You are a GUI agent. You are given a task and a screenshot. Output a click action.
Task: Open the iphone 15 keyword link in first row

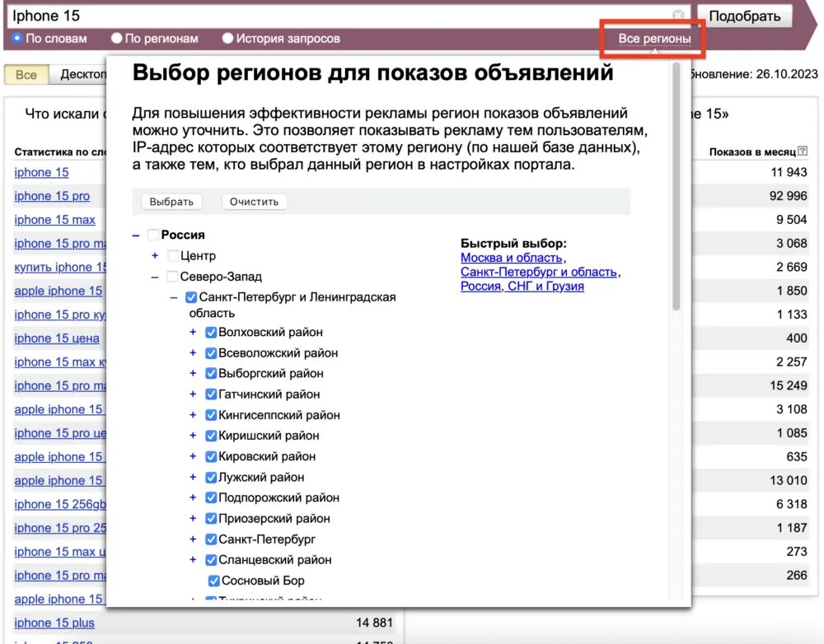coord(41,172)
